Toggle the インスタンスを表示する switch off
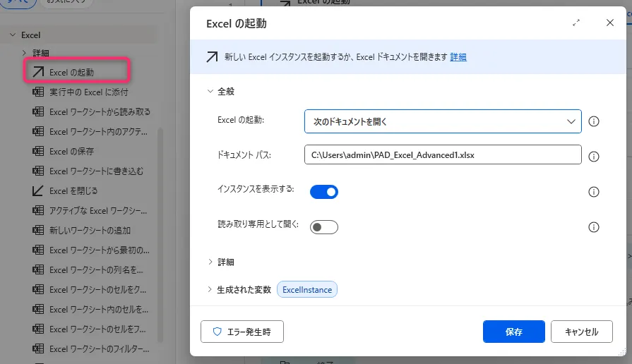Viewport: 632px width, 364px height. 324,191
